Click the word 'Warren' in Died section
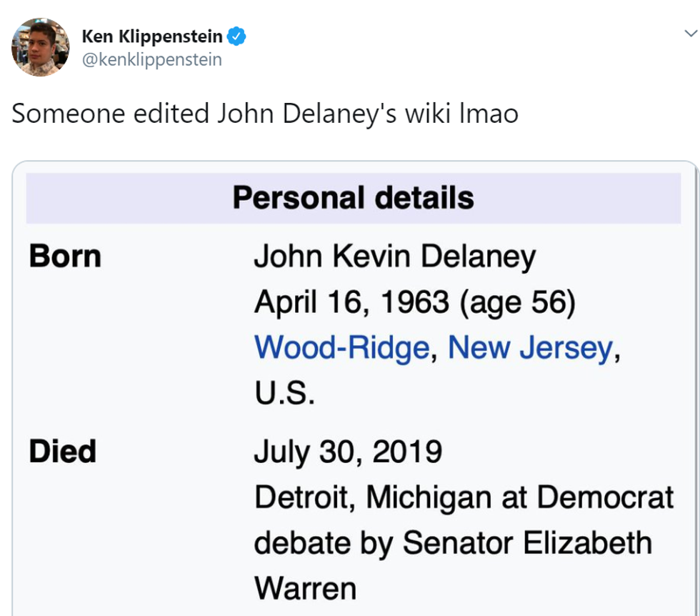 [305, 588]
